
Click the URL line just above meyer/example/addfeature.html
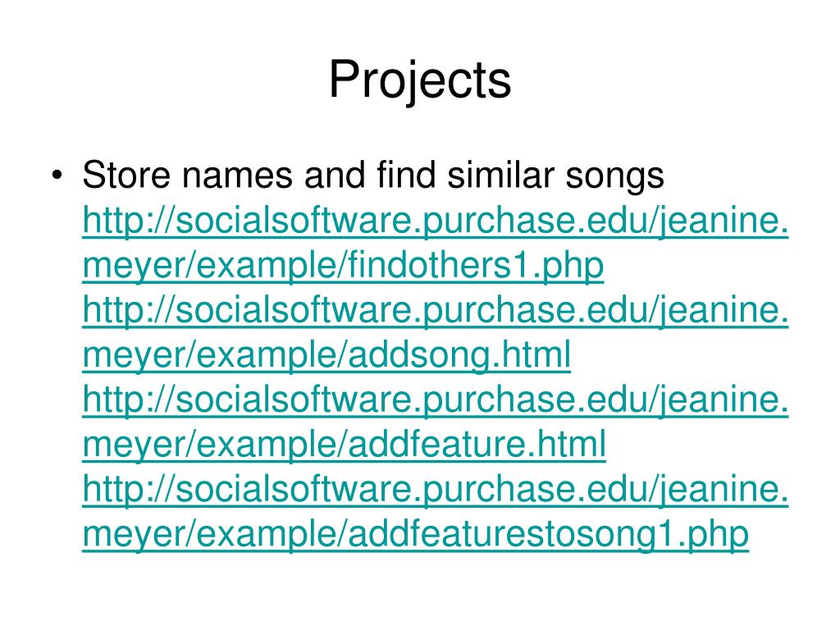click(x=436, y=400)
